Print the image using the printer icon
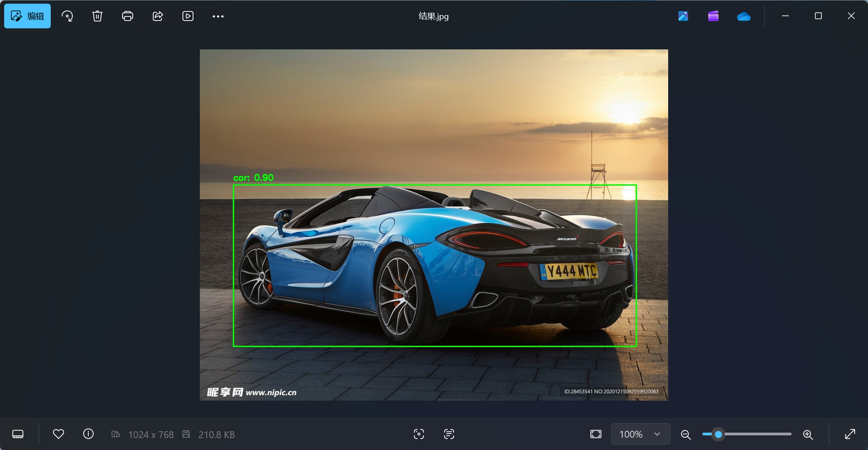Screen dimensions: 868x450 (x=128, y=16)
